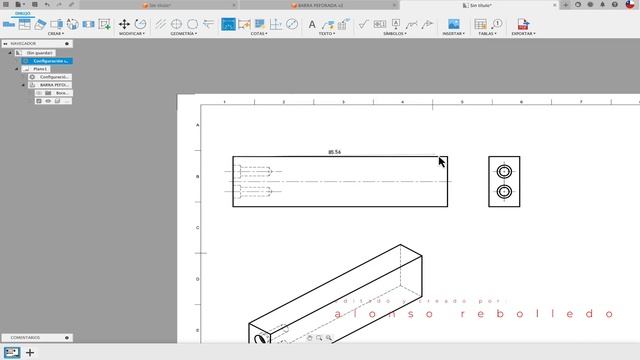This screenshot has width=640, height=360.
Task: Switch to the BARRA PERFORADA v2 tab
Action: tap(319, 5)
